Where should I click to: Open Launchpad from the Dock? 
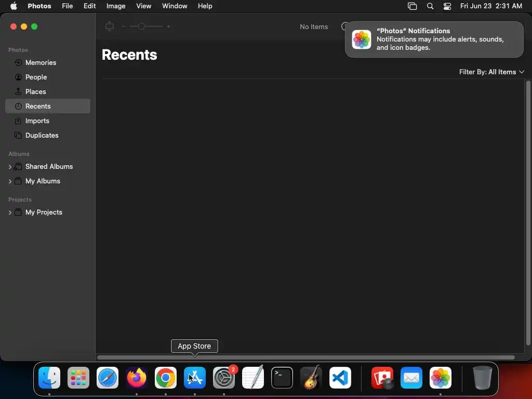[x=78, y=378]
